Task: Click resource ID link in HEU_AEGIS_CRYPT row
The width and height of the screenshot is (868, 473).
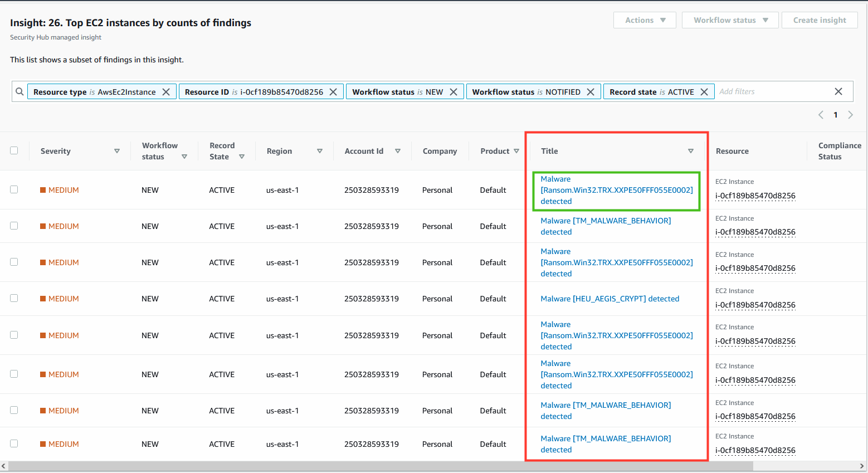Action: point(755,305)
